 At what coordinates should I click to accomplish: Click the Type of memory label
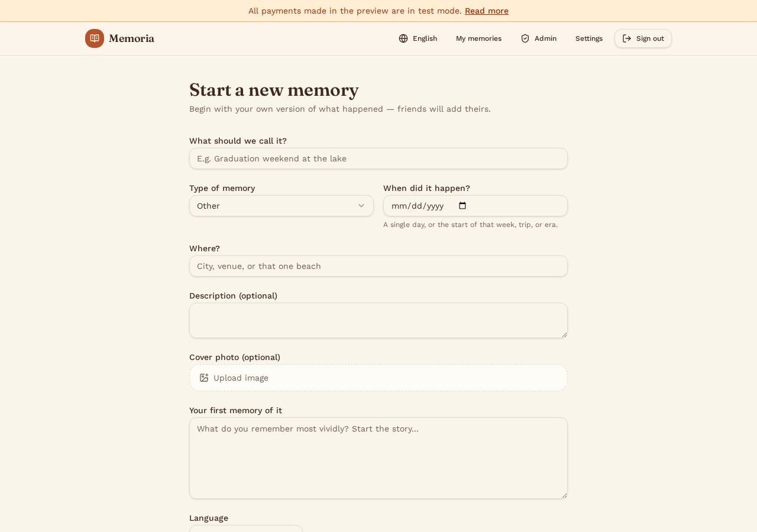[222, 188]
